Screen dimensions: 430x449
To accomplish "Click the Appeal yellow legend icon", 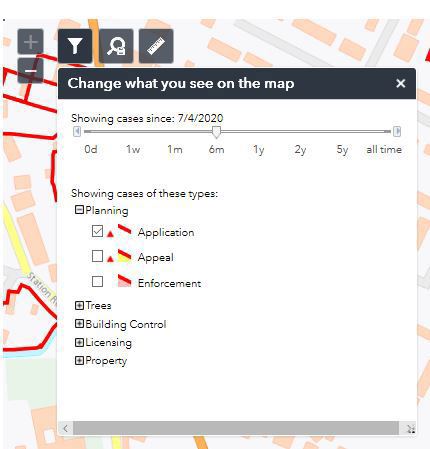I will click(x=125, y=256).
